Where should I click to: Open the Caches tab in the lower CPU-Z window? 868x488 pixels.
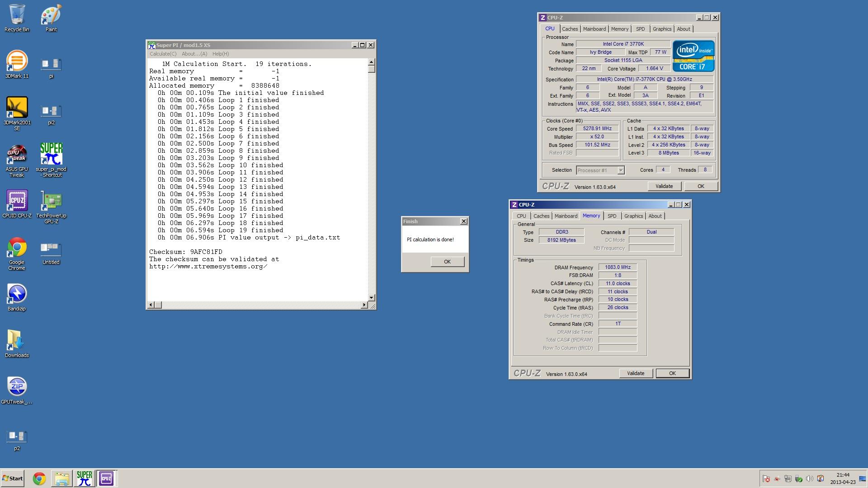pos(541,216)
